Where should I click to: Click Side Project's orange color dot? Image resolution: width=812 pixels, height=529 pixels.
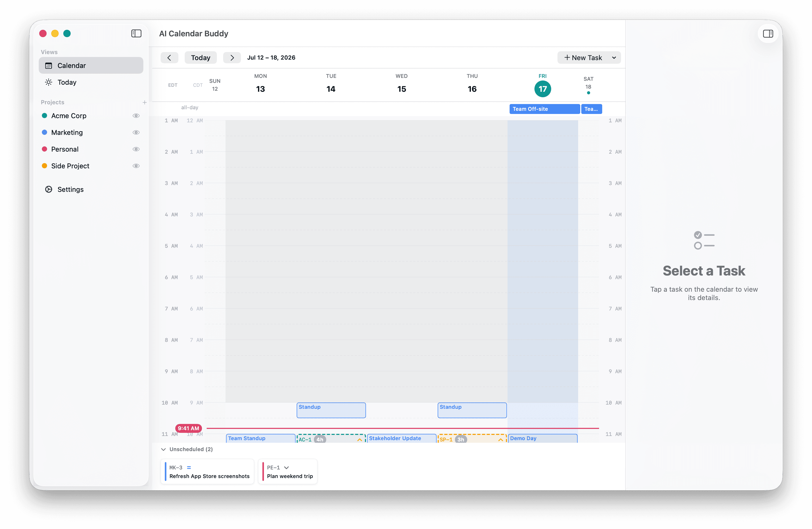point(44,166)
